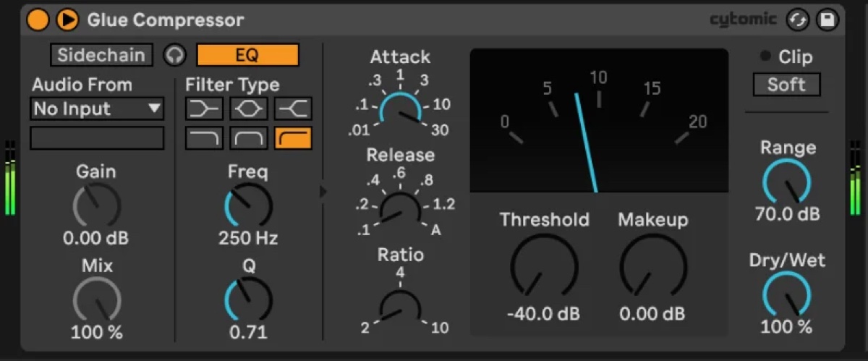The width and height of the screenshot is (868, 361).
Task: Click the hot-swap preset icon
Action: coord(799,20)
